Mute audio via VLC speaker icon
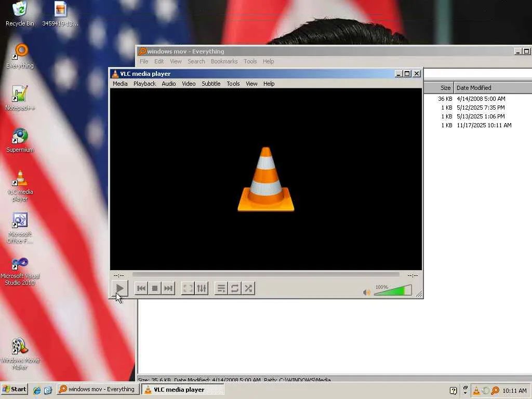This screenshot has width=532, height=399. click(366, 292)
